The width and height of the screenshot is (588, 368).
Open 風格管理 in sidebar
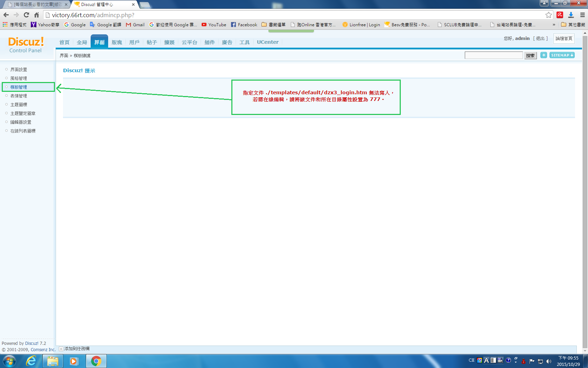(19, 78)
